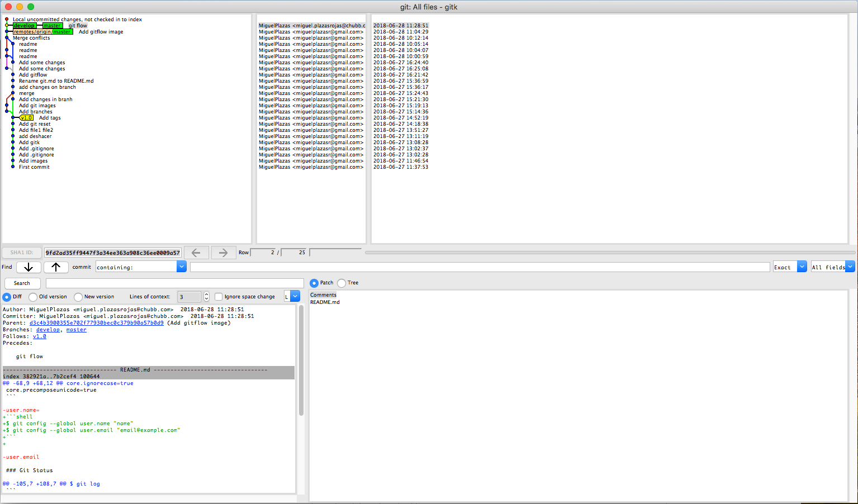Viewport: 858px width, 504px height.
Task: Click the date 2018-06-27 14:52:19
Action: click(x=401, y=118)
